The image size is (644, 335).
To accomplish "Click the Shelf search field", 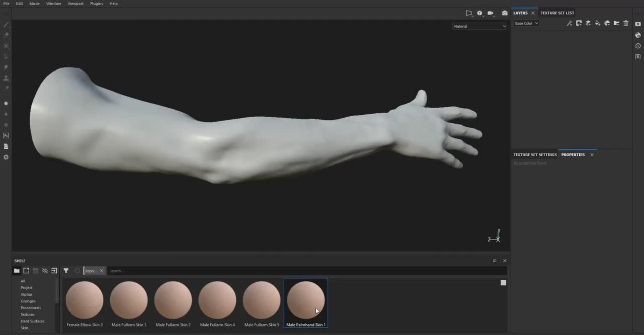I will pos(307,271).
